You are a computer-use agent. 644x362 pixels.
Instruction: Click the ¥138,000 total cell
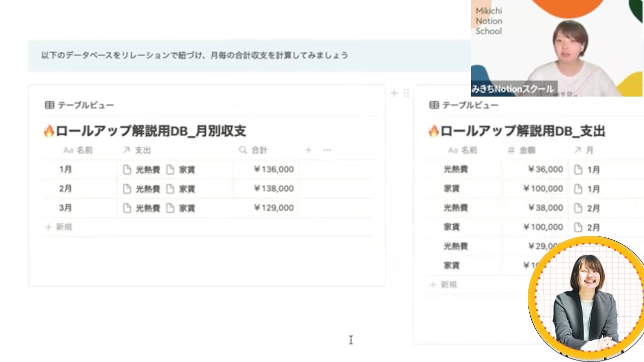[266, 189]
